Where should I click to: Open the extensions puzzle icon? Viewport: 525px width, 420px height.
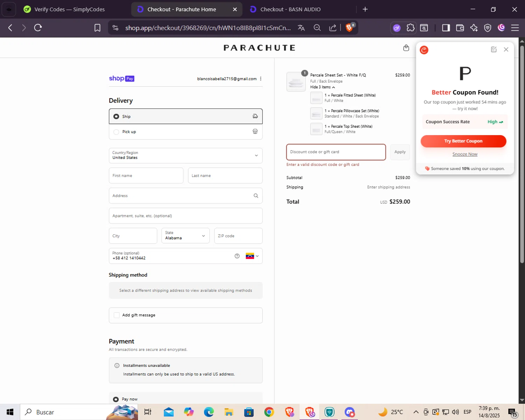tap(411, 28)
